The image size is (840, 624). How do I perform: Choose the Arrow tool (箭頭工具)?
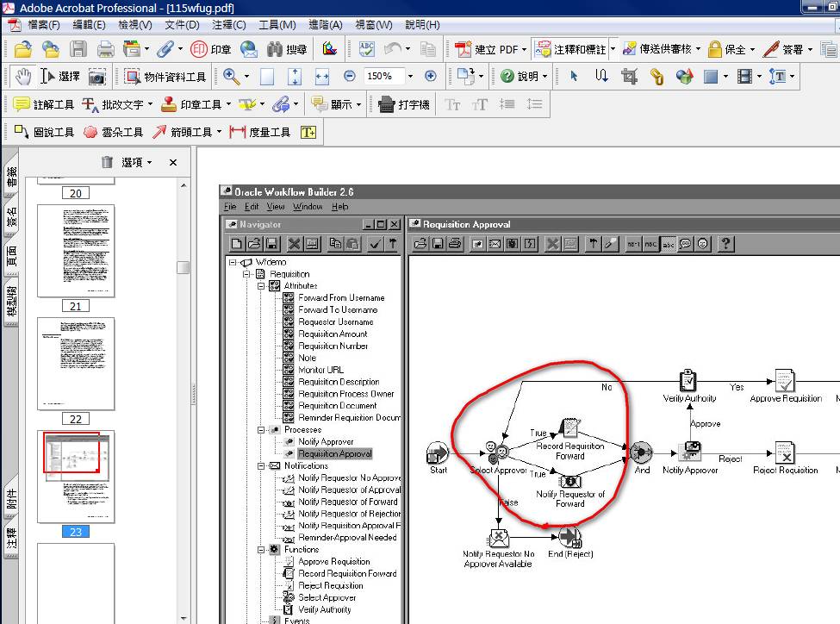point(182,132)
